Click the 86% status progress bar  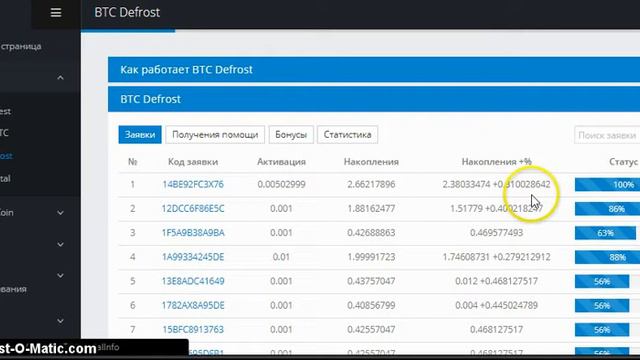click(607, 209)
